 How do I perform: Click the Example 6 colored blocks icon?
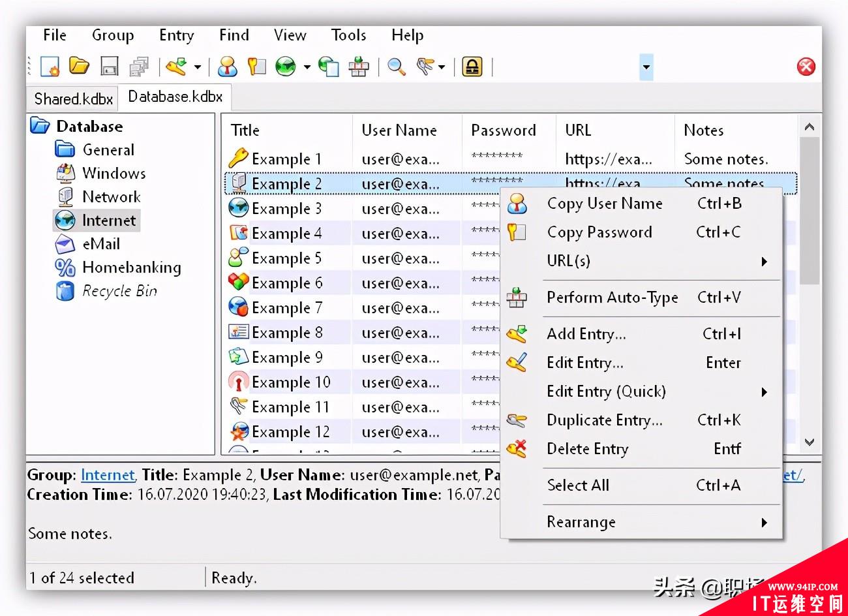(238, 283)
